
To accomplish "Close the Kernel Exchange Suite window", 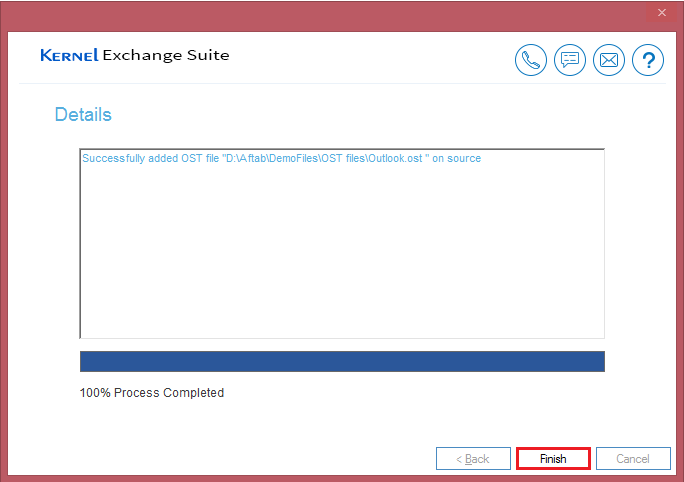I will (661, 13).
